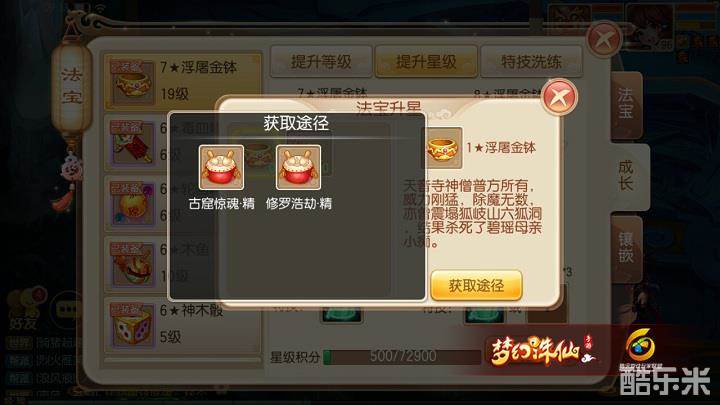This screenshot has width=720, height=405.
Task: Click the 星级积分 progress bar
Action: pos(403,356)
